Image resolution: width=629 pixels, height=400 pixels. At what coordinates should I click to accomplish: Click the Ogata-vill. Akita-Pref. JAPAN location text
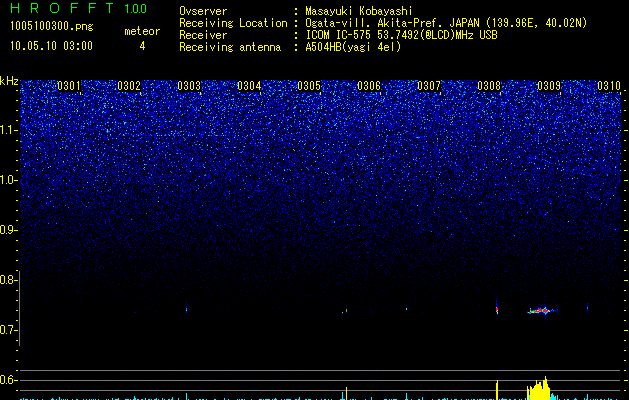tap(446, 23)
